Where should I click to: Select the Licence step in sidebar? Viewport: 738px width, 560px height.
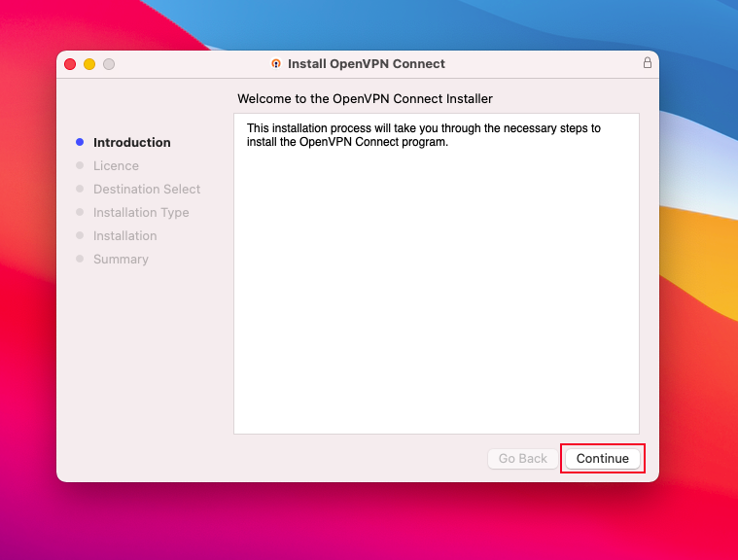[x=116, y=165]
